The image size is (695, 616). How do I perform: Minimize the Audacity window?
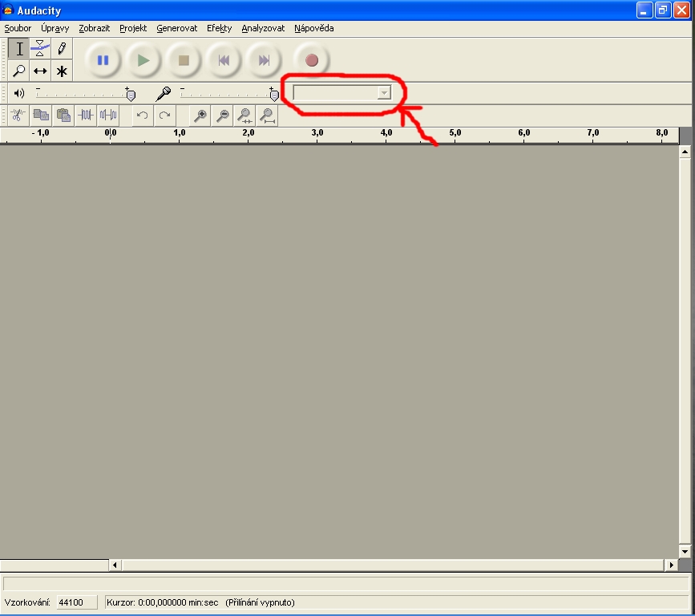point(644,10)
